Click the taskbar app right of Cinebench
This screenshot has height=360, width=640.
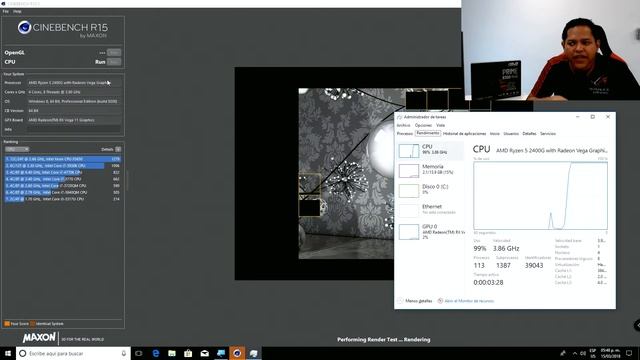[253, 353]
